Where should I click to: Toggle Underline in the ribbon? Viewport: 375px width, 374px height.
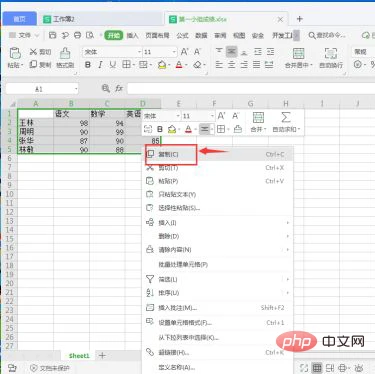(x=113, y=65)
